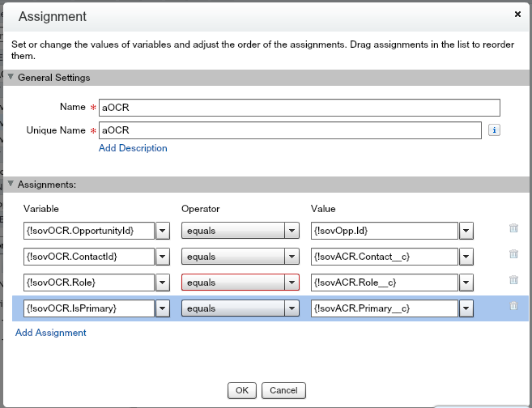Delete the OpportunityId assignment row via trash icon

tap(513, 229)
